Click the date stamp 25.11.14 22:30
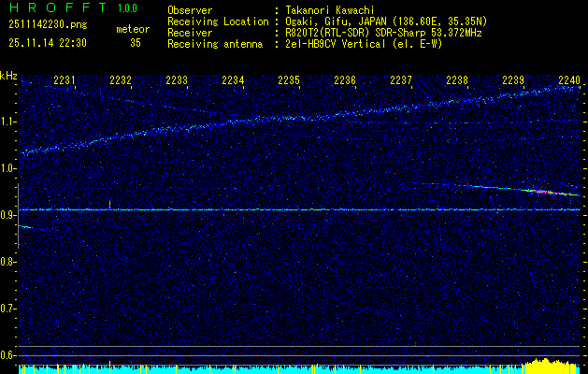The width and height of the screenshot is (588, 374). click(48, 43)
